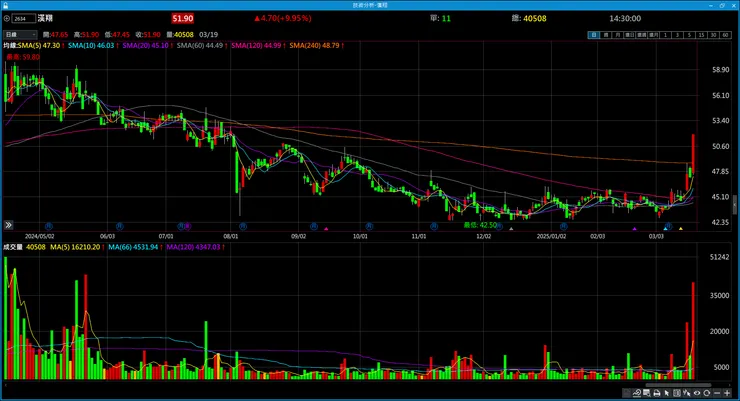Click the 03/19 date in OHLC row

(x=209, y=34)
